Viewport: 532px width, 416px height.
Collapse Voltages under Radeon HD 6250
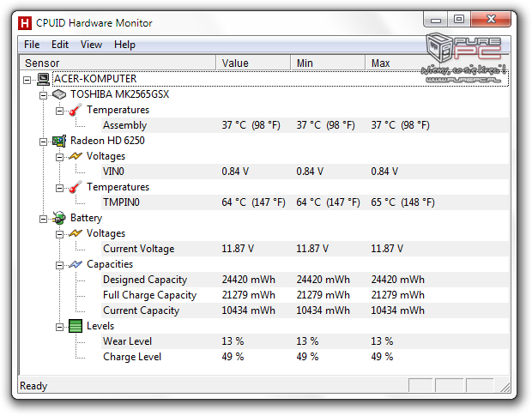pyautogui.click(x=59, y=157)
